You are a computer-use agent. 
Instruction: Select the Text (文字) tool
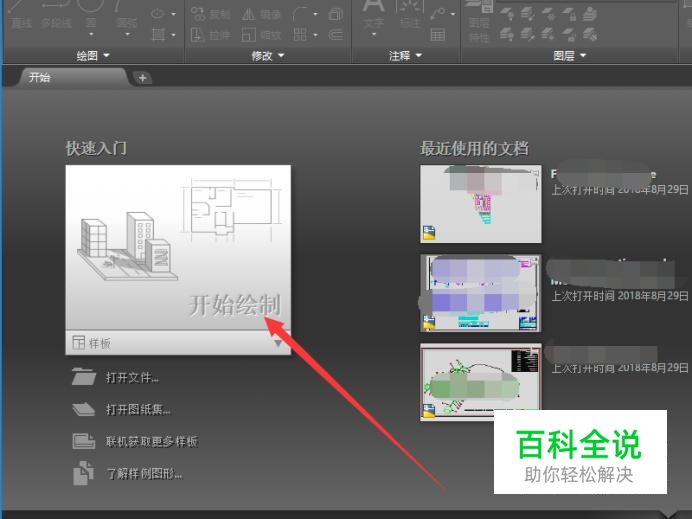pos(373,13)
